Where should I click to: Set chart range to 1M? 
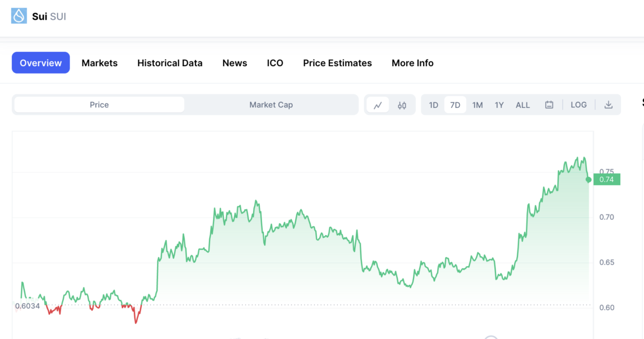[477, 105]
